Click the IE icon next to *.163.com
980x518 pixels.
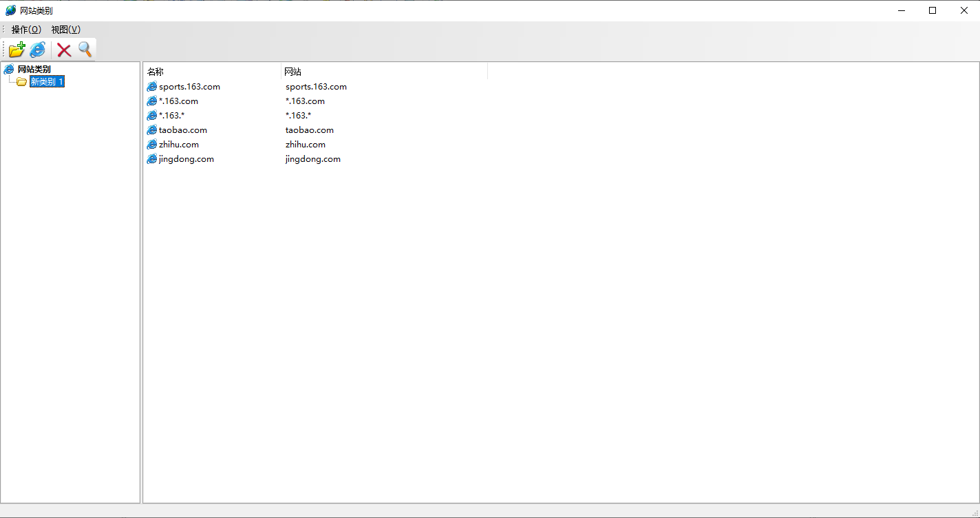coord(152,101)
